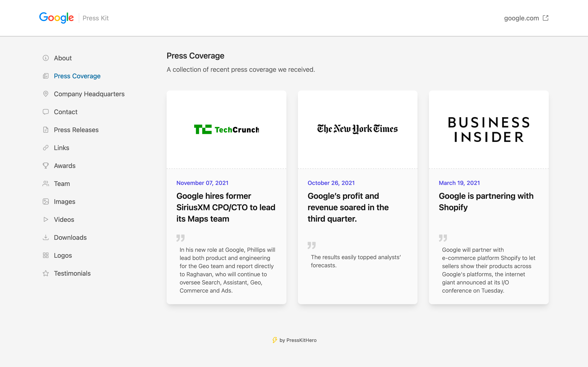
Task: Click the Press Releases document icon
Action: (x=45, y=130)
